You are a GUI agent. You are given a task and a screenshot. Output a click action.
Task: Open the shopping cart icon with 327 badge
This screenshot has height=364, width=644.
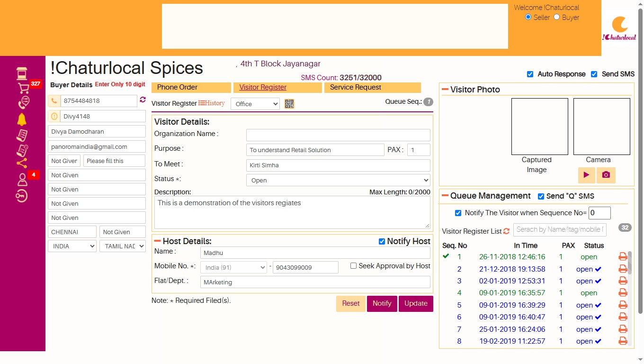(x=23, y=88)
